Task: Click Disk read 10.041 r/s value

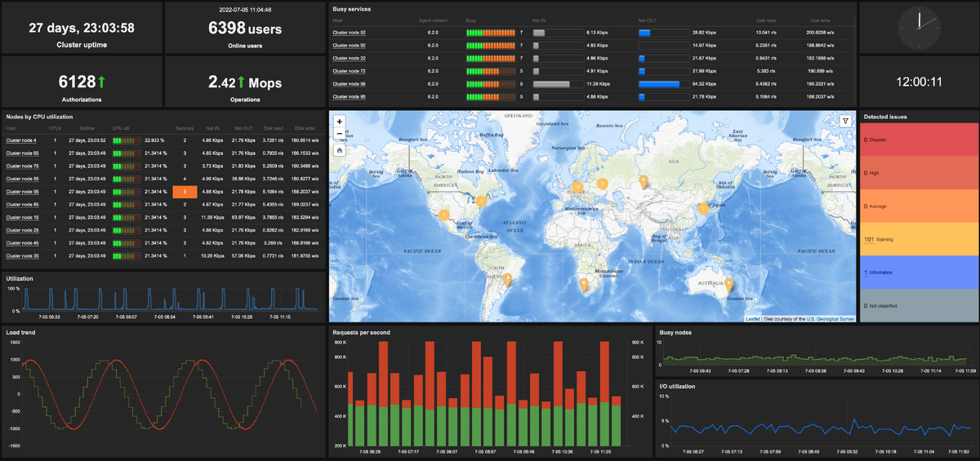Action: [767, 32]
